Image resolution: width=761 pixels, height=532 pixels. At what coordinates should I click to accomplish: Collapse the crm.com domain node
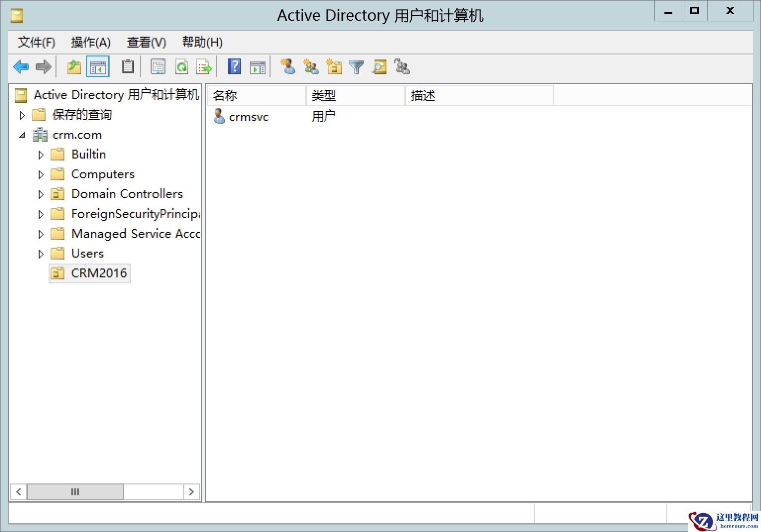(22, 134)
